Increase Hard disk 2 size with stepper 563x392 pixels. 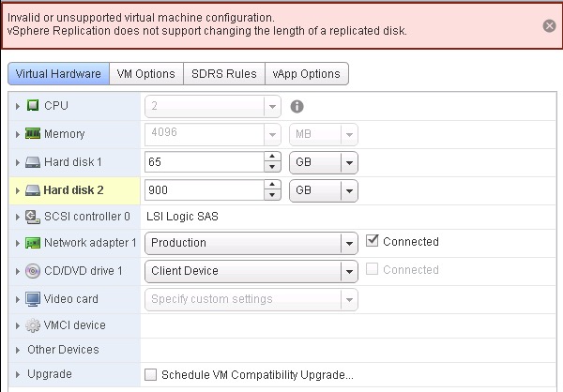[273, 186]
